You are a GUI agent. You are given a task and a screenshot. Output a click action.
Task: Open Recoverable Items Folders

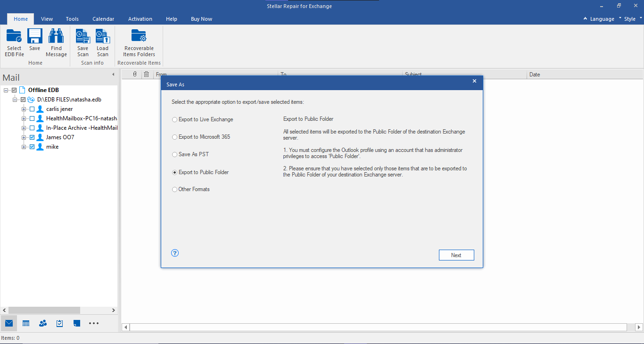(x=139, y=42)
